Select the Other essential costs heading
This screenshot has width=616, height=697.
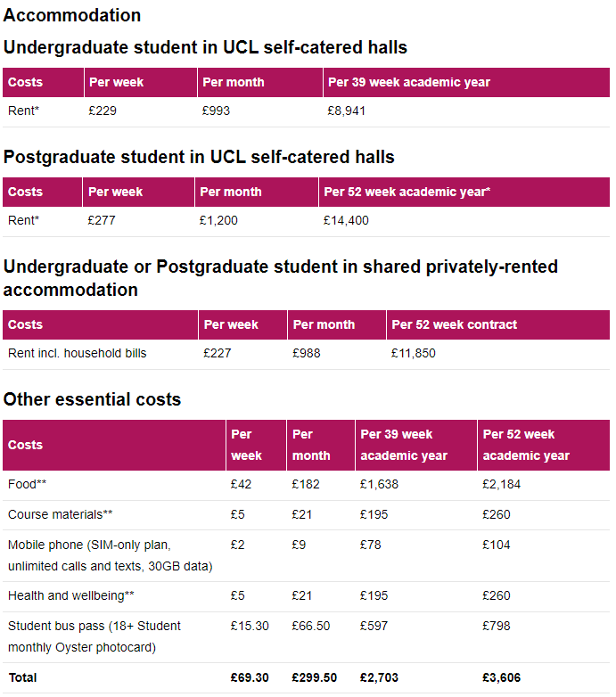(x=92, y=399)
